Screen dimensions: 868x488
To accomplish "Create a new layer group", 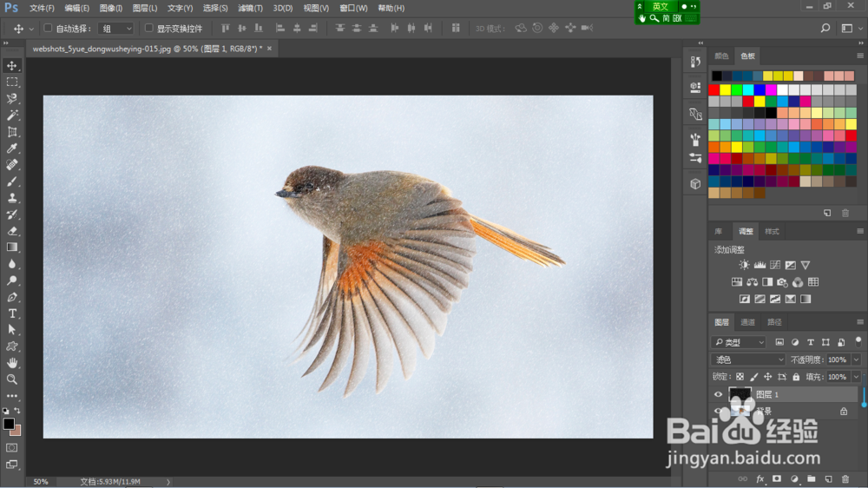I will (x=811, y=478).
